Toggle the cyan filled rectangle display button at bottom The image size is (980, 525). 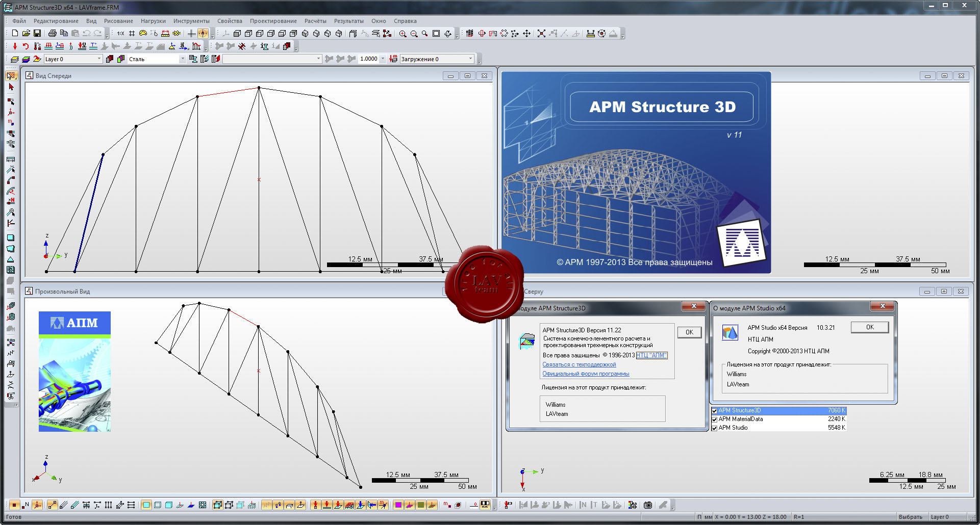(146, 505)
